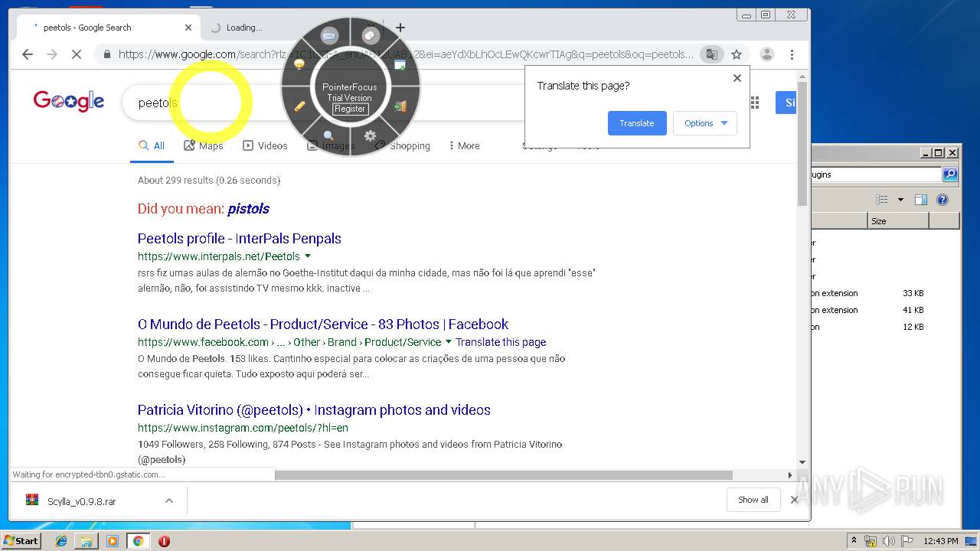This screenshot has width=980, height=551.
Task: Toggle the spotlight bulb tool in PointerFocus
Action: point(300,65)
